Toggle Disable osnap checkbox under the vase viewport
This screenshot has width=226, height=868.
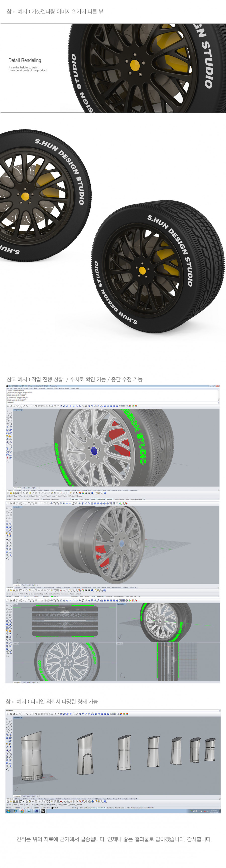pyautogui.click(x=76, y=805)
